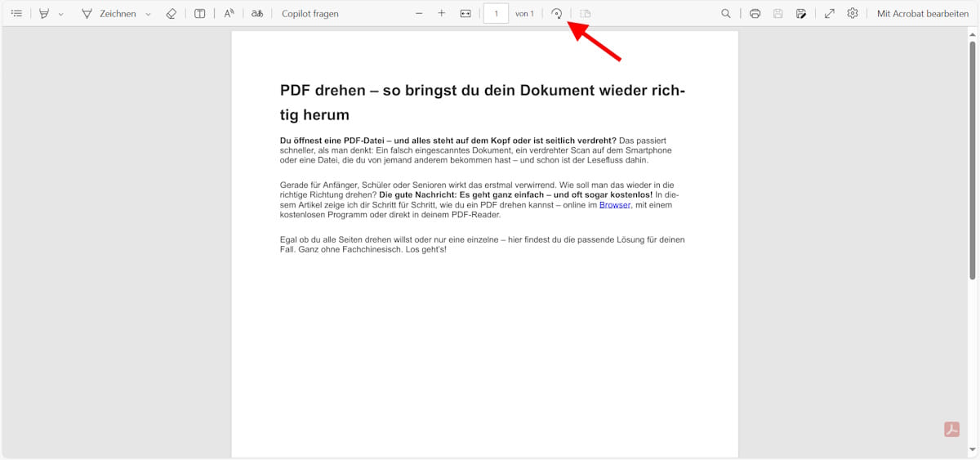
Task: Click the page number input field
Action: click(x=496, y=14)
